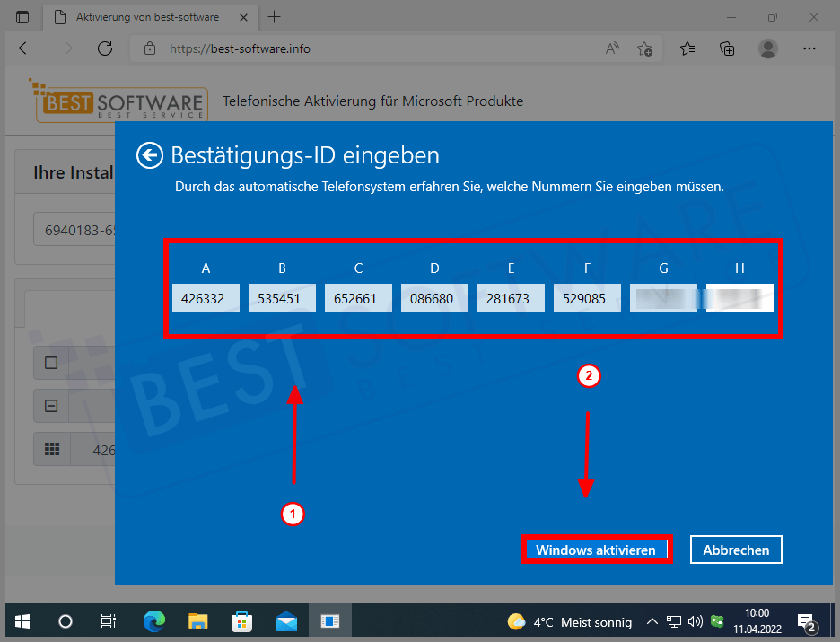
Task: Open a new browser tab
Action: coord(275,16)
